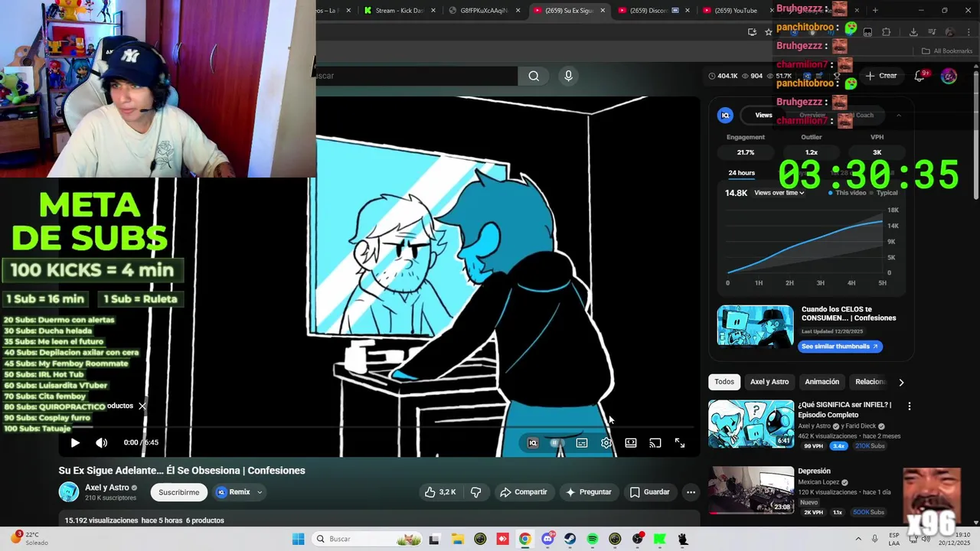Open Kick app from taskbar

coord(660,539)
